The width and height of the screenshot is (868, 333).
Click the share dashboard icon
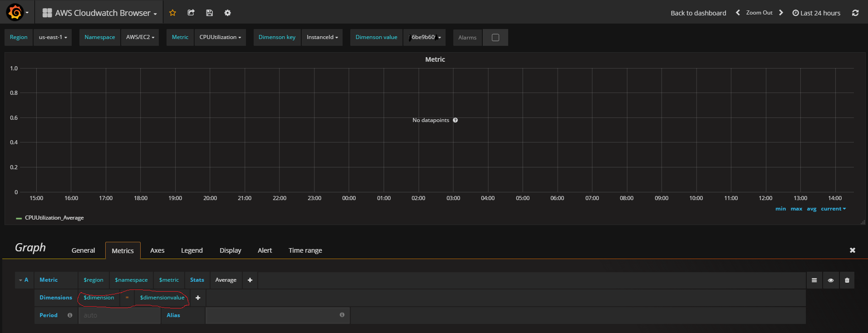click(191, 13)
